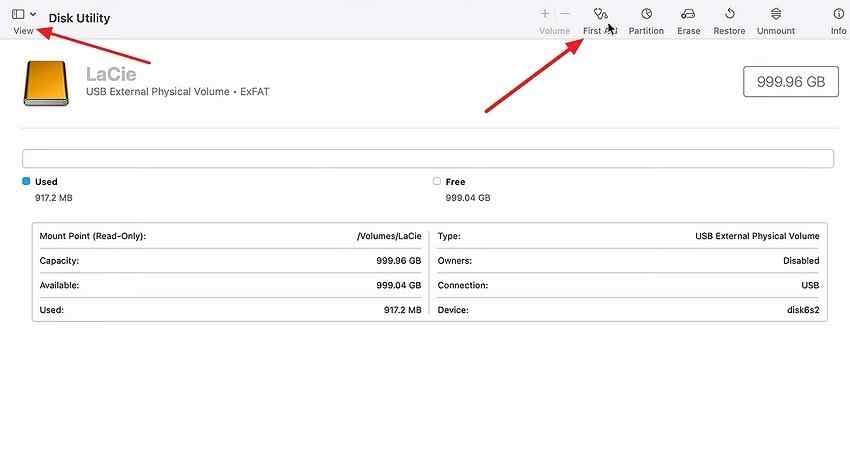Click the Device value disk6s2
The image size is (850, 451).
[803, 310]
